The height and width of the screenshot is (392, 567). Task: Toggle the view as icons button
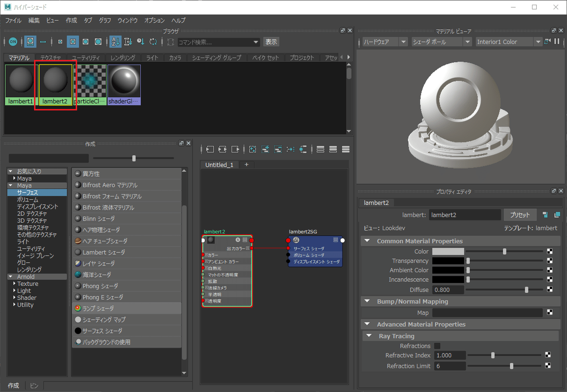click(30, 42)
